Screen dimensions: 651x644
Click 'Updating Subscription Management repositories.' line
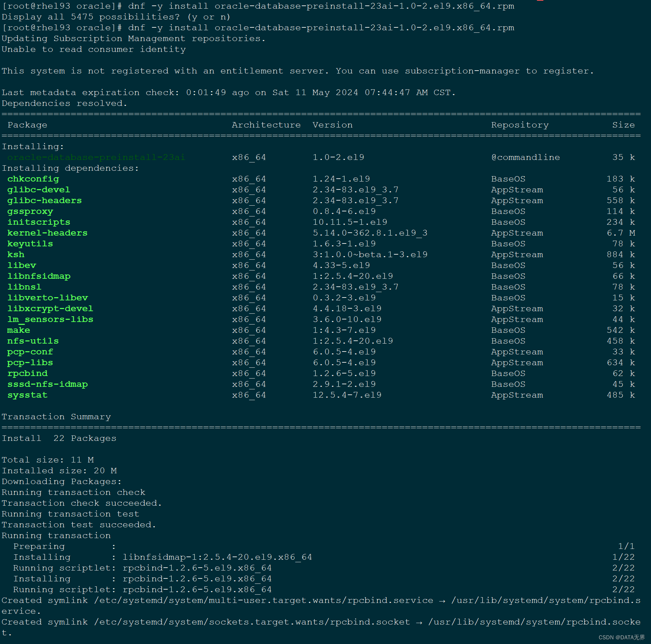[x=134, y=39]
